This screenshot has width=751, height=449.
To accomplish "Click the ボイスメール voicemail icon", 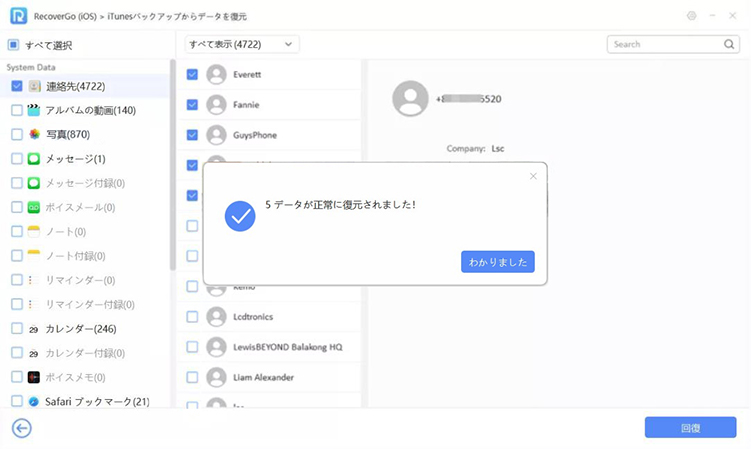I will [x=34, y=207].
